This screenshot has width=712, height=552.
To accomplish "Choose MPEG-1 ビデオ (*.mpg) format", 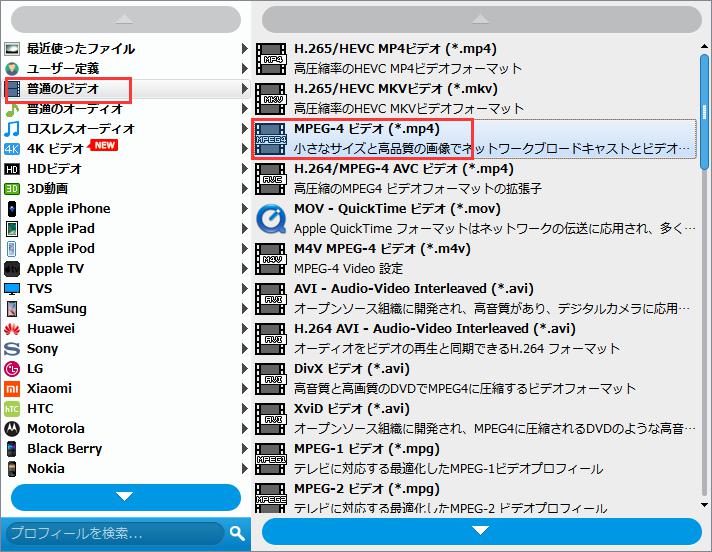I will 475,458.
